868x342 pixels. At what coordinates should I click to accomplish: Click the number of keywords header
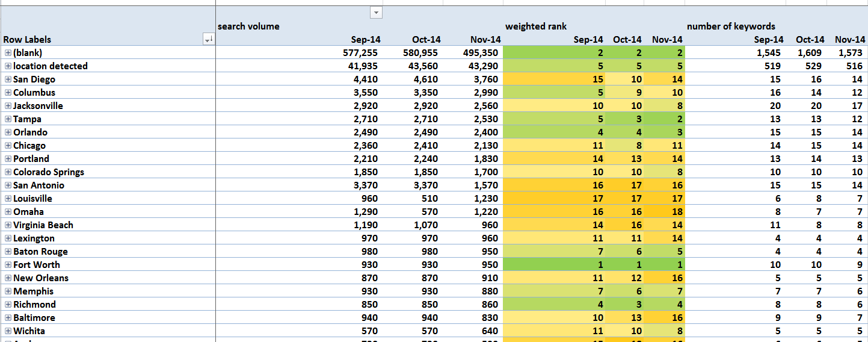(x=731, y=26)
